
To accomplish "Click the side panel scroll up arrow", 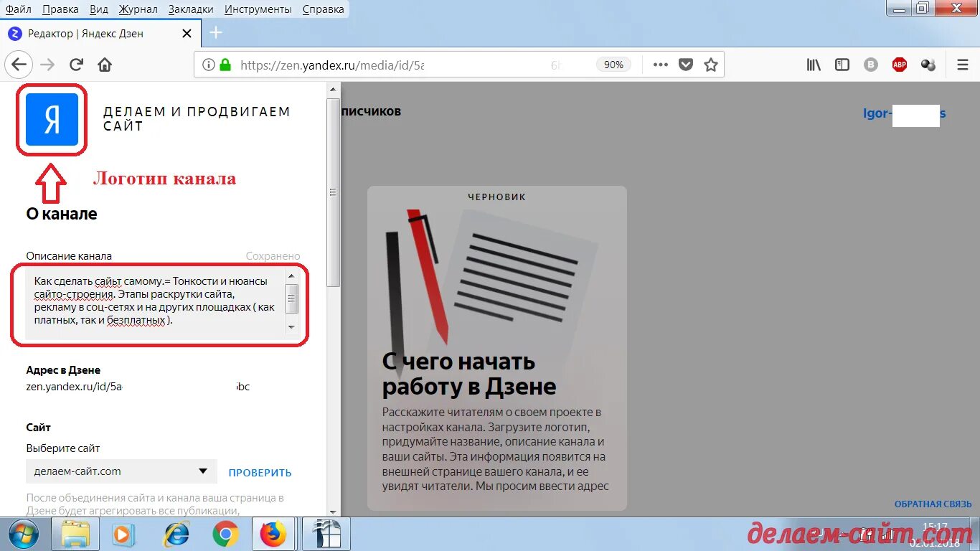I will click(333, 90).
